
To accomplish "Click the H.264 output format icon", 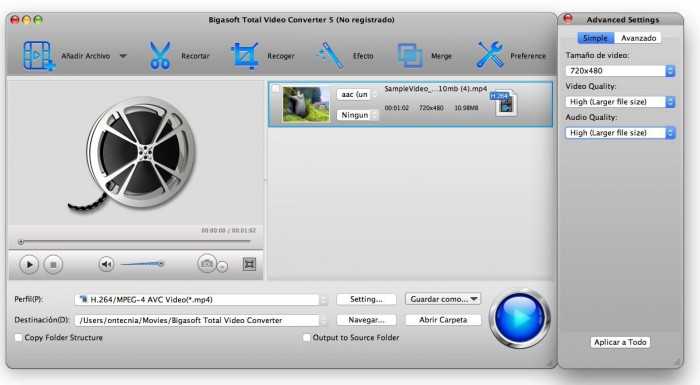I will pos(504,103).
